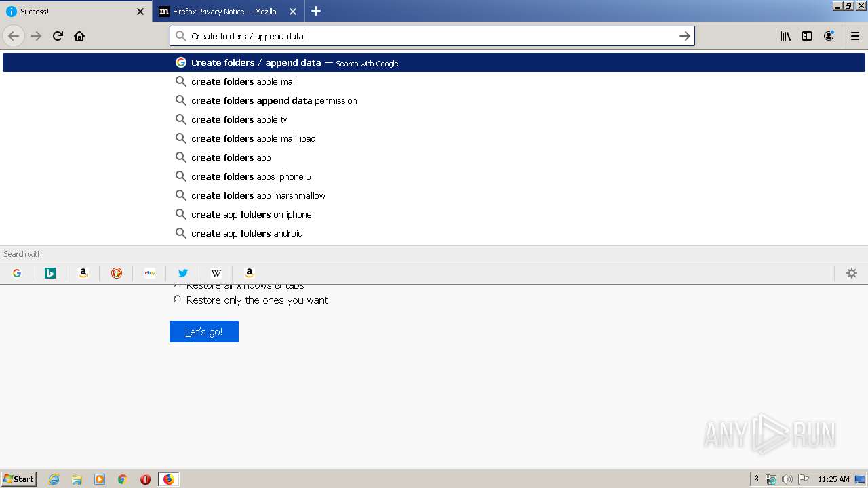Select suggestion 'create folders app'
Screen dimensions: 868x488
434,157
